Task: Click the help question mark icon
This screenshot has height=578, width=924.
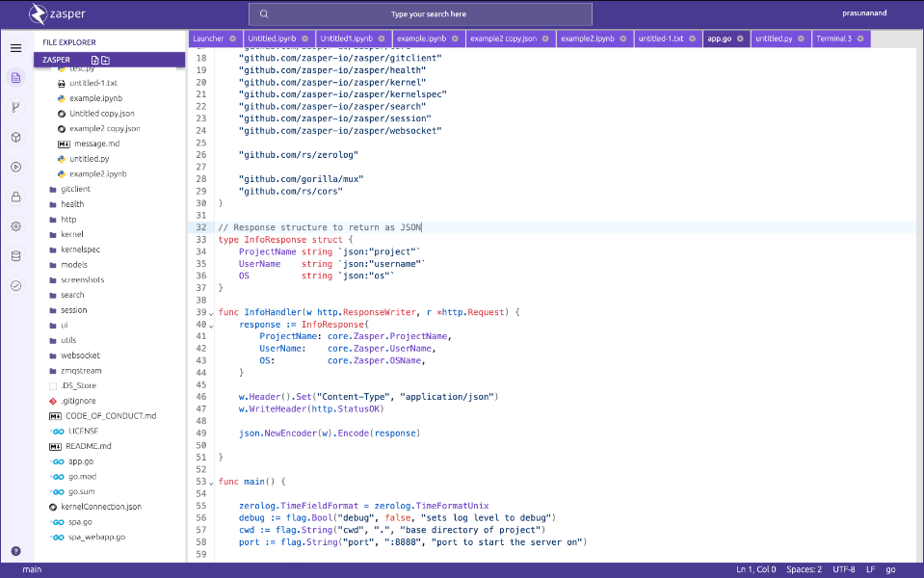Action: (x=15, y=551)
